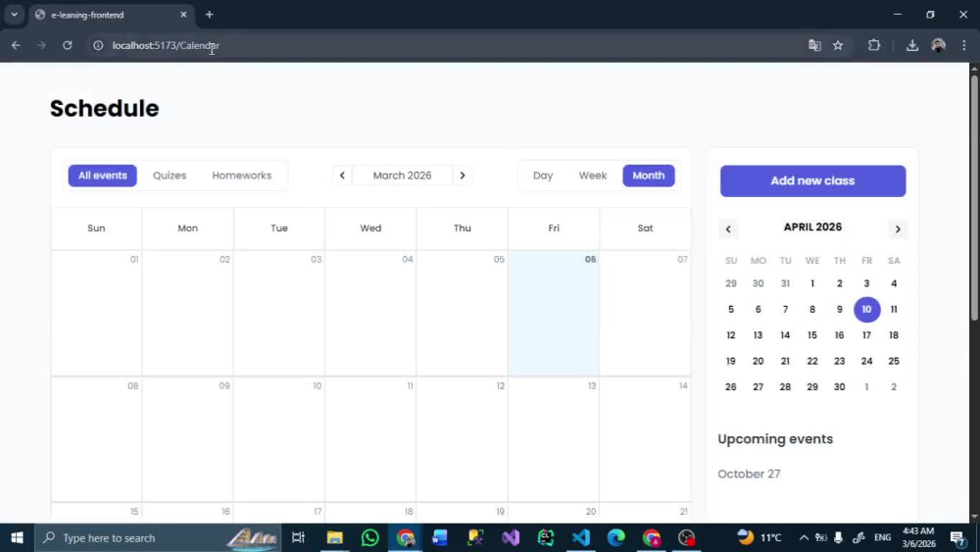Screen dimensions: 980x552
Task: Show previous month in mini calendar
Action: [x=728, y=229]
